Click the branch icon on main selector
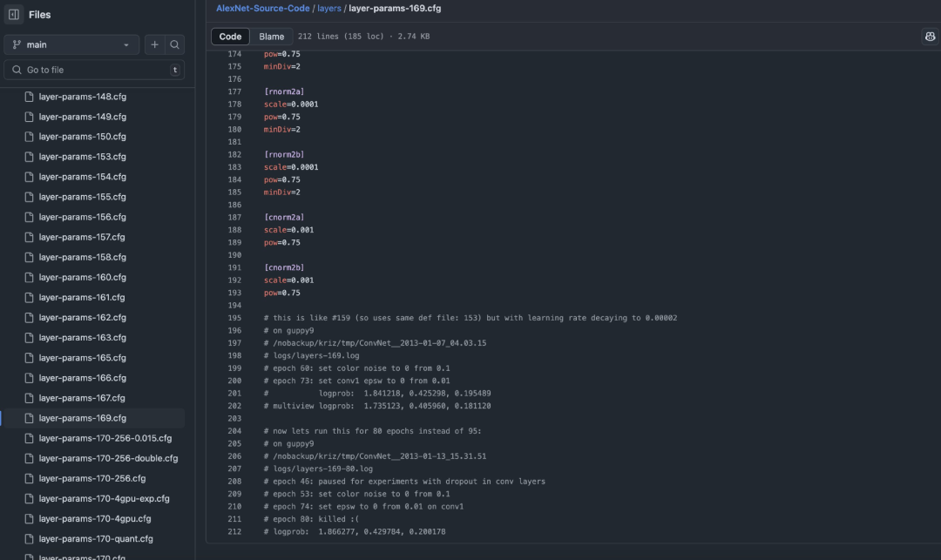Viewport: 941px width, 560px height. [x=17, y=44]
